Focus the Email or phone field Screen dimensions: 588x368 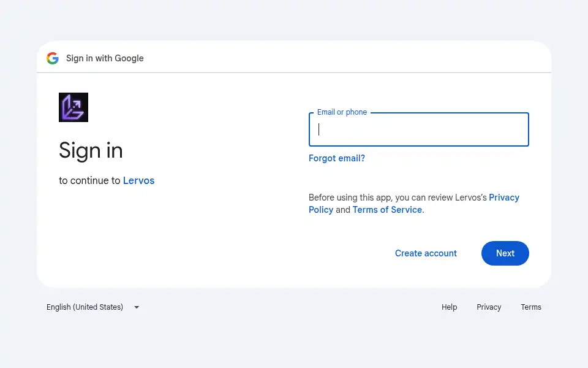coord(418,129)
